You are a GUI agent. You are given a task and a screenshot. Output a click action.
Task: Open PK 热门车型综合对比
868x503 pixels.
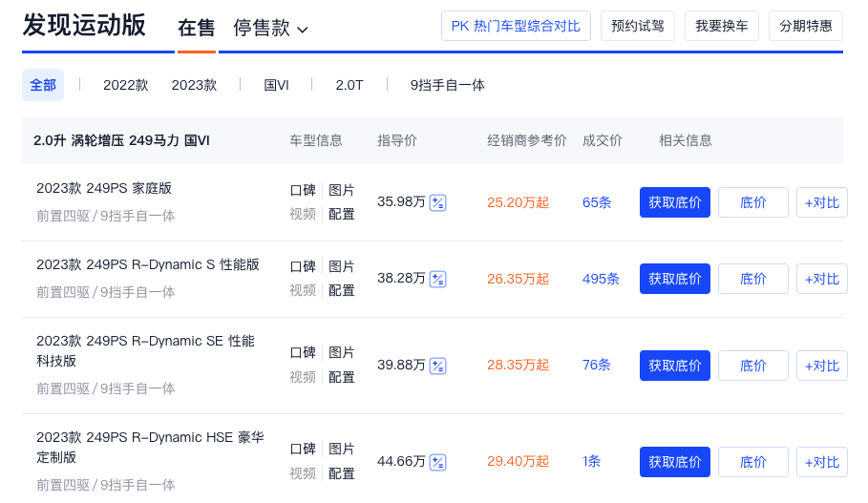pyautogui.click(x=516, y=26)
